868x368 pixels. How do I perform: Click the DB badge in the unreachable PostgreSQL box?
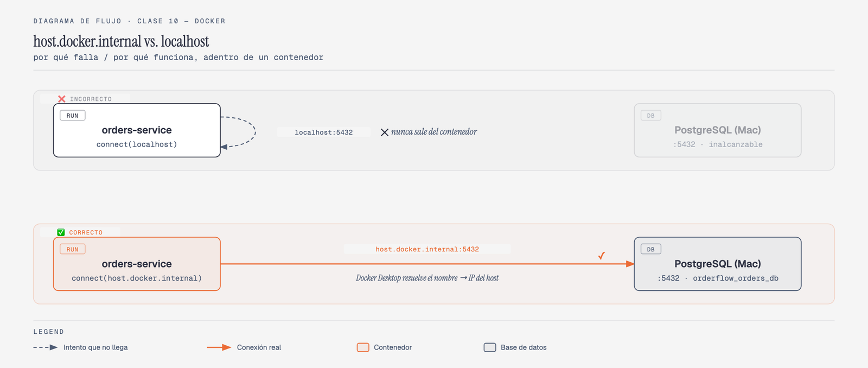[651, 116]
